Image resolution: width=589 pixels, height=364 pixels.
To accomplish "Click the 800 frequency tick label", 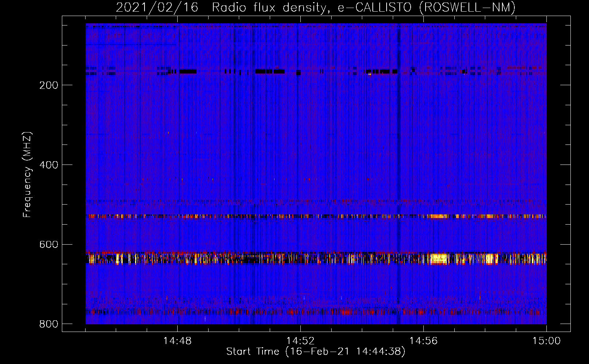I will tap(49, 324).
